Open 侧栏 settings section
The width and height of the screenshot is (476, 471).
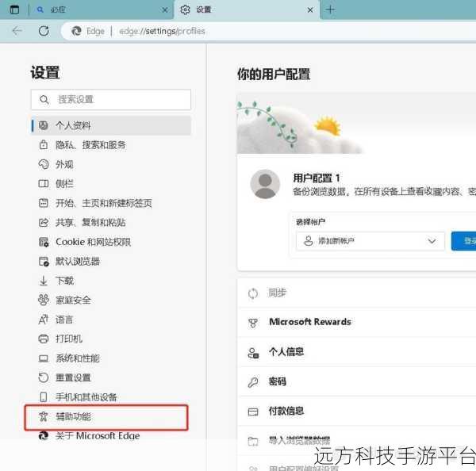pos(111,184)
